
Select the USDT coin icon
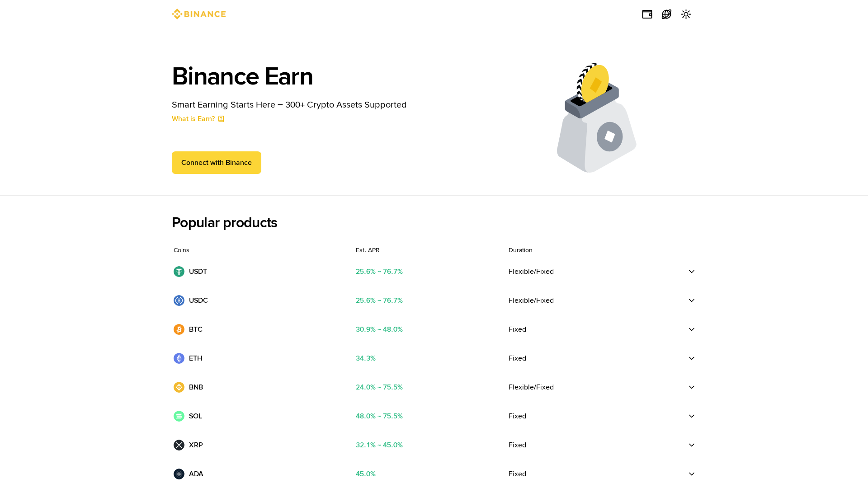(x=179, y=272)
